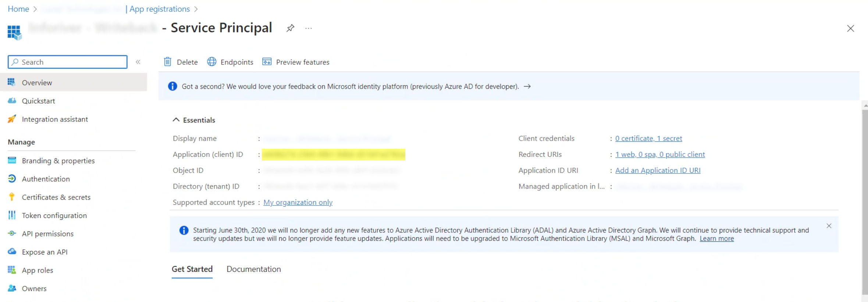868x302 pixels.
Task: Open Quickstart in the sidebar
Action: tap(38, 101)
